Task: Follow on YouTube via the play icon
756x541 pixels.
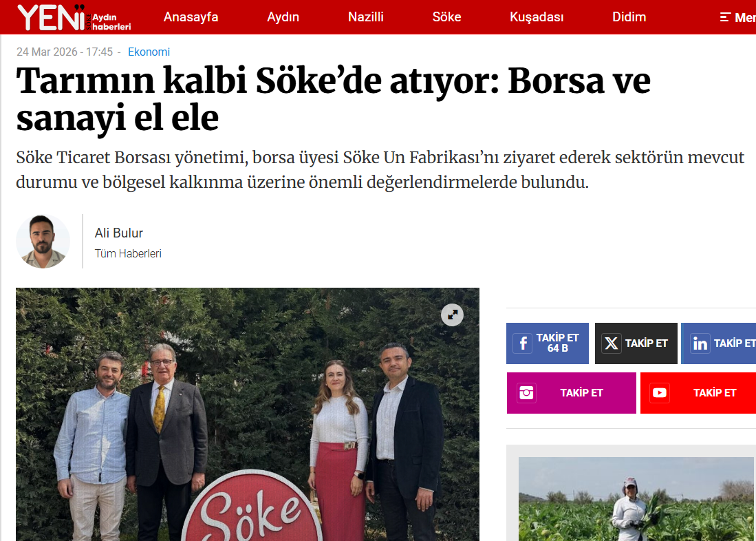Action: 660,393
